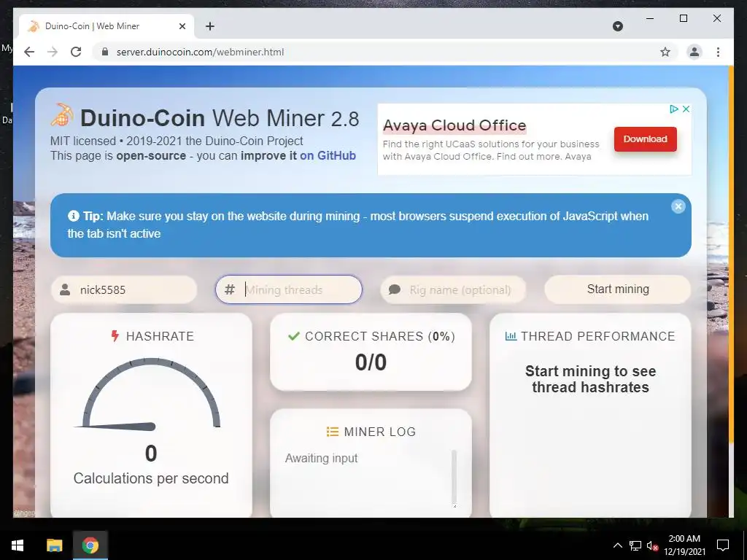Click the list icon beside Miner Log

(x=332, y=432)
